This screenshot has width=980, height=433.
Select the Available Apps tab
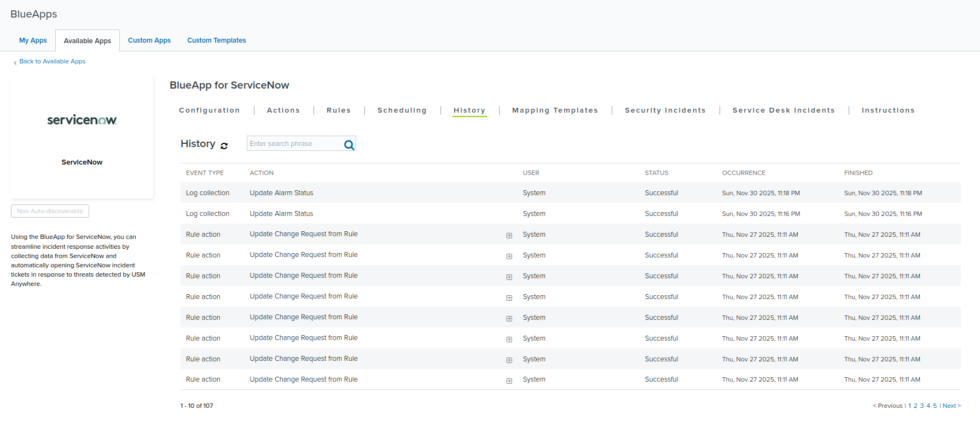click(x=88, y=41)
